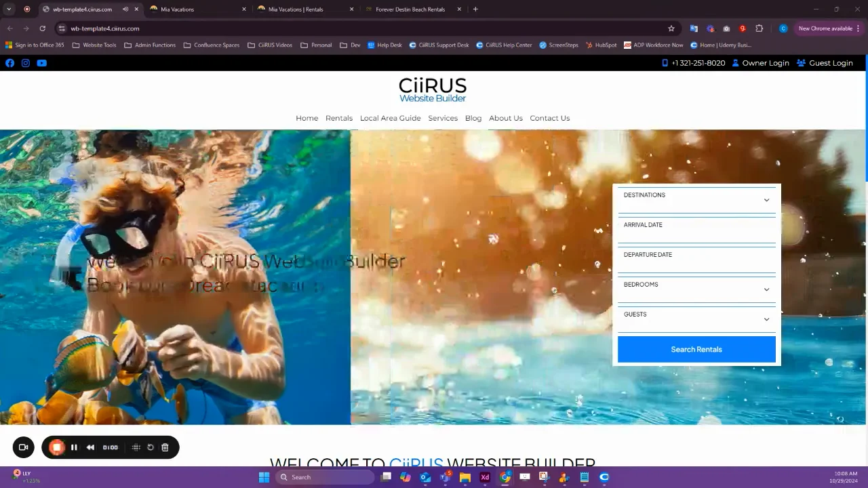Image resolution: width=868 pixels, height=488 pixels.
Task: Expand the Destinations dropdown
Action: pyautogui.click(x=696, y=200)
